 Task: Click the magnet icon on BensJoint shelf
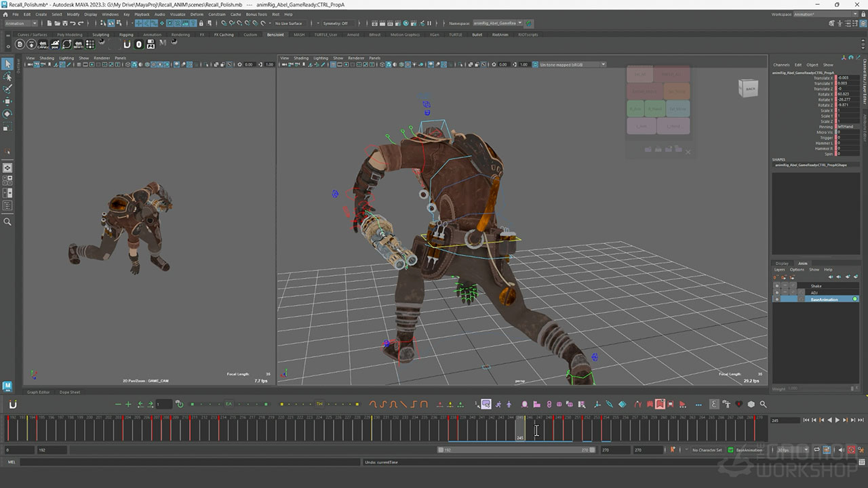click(x=127, y=45)
